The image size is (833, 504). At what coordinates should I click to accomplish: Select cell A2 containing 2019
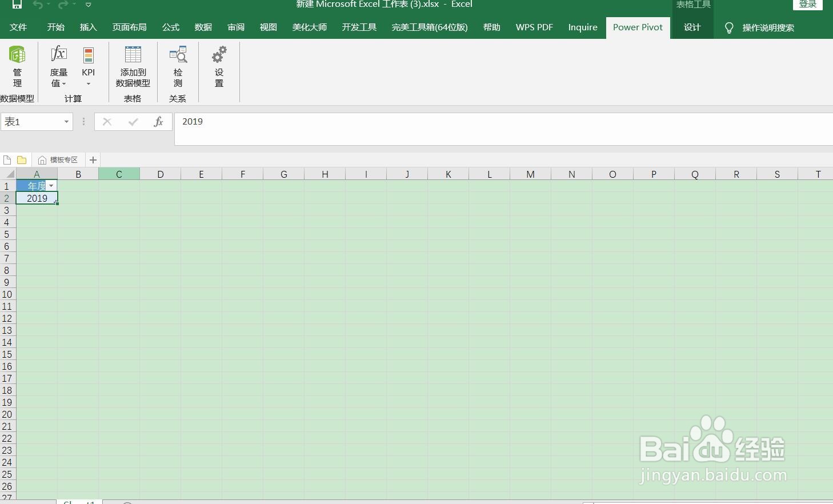point(37,198)
